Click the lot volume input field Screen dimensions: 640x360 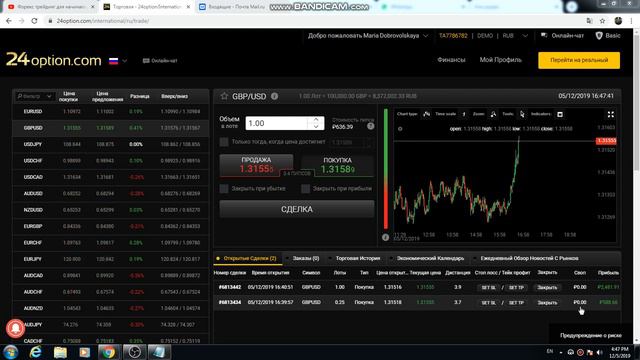coord(276,123)
